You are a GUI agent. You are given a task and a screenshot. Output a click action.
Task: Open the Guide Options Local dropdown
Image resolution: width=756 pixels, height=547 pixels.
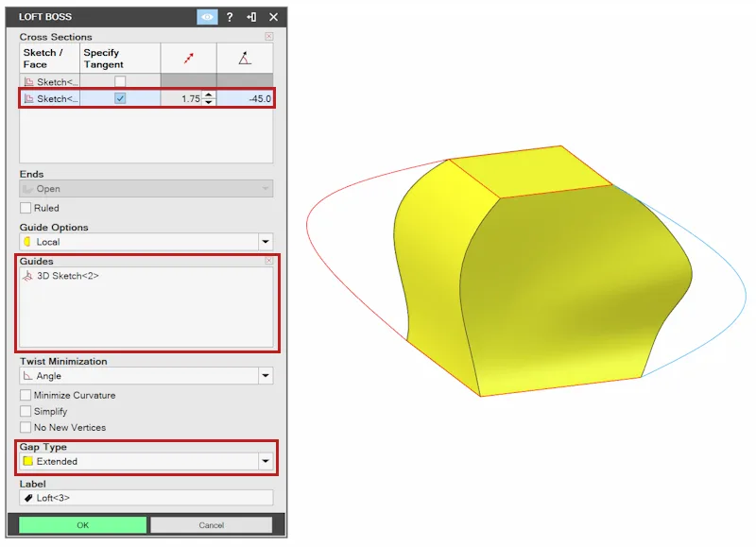[146, 242]
